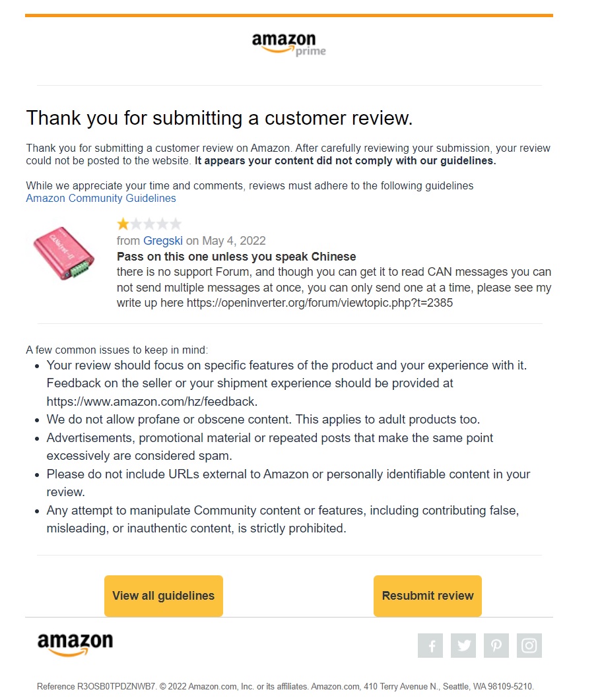The image size is (602, 700).
Task: Click the openinverter.org forum URL
Action: tap(319, 303)
